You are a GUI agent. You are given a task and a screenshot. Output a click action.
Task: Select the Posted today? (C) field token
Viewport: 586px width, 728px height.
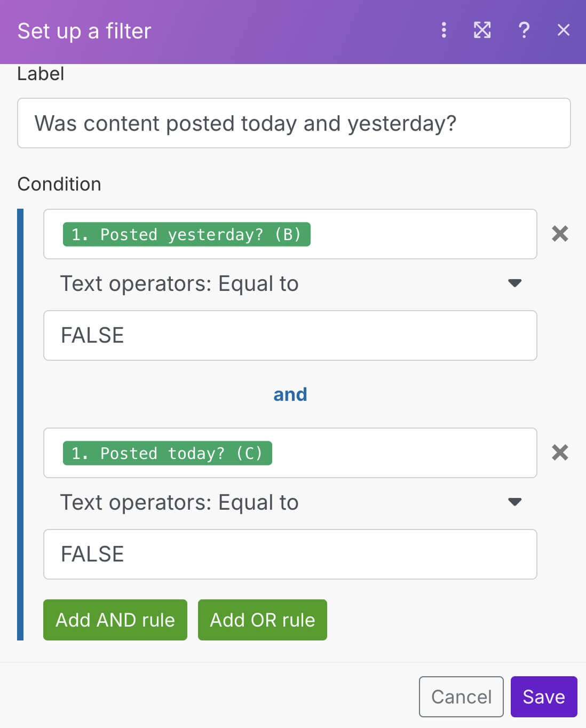(167, 453)
